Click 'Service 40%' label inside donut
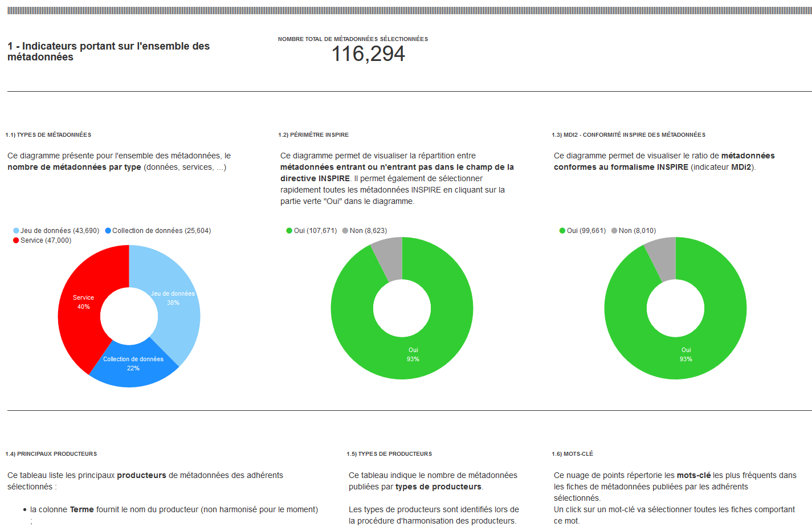This screenshot has height=531, width=812. tap(83, 302)
